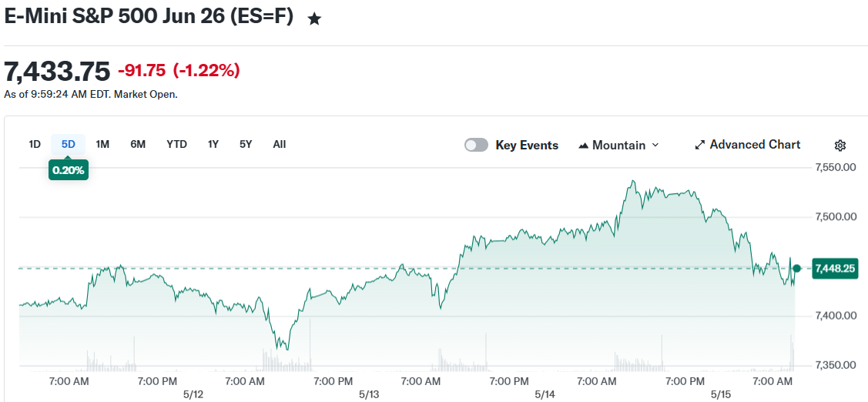The width and height of the screenshot is (868, 402).
Task: Show the 5Y time range
Action: pyautogui.click(x=246, y=145)
